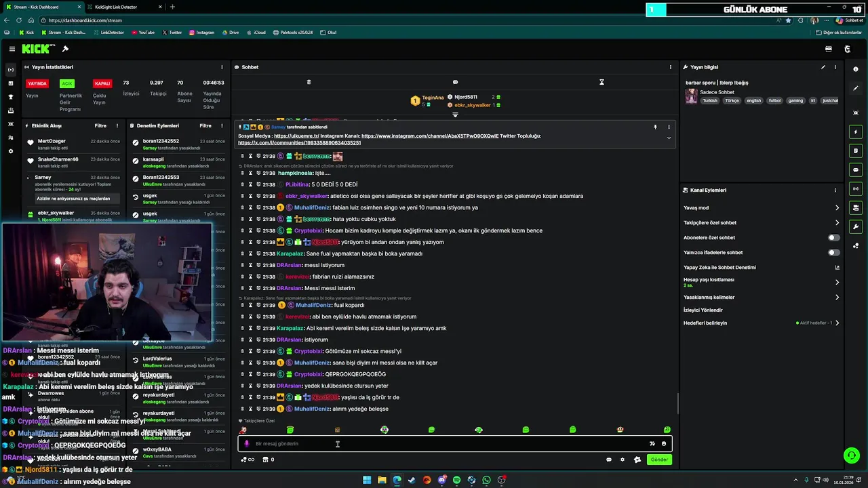Switch to Stream - Kick Dashboard browser tab
Image resolution: width=868 pixels, height=488 pixels.
44,7
